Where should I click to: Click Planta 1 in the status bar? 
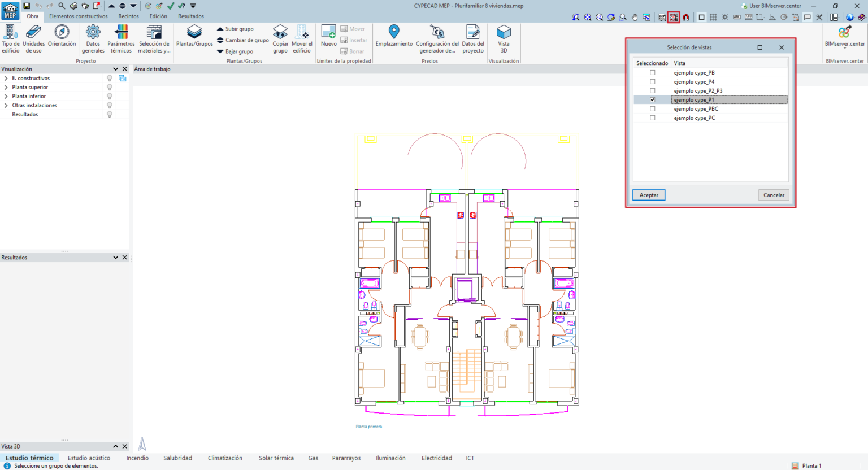(809, 465)
